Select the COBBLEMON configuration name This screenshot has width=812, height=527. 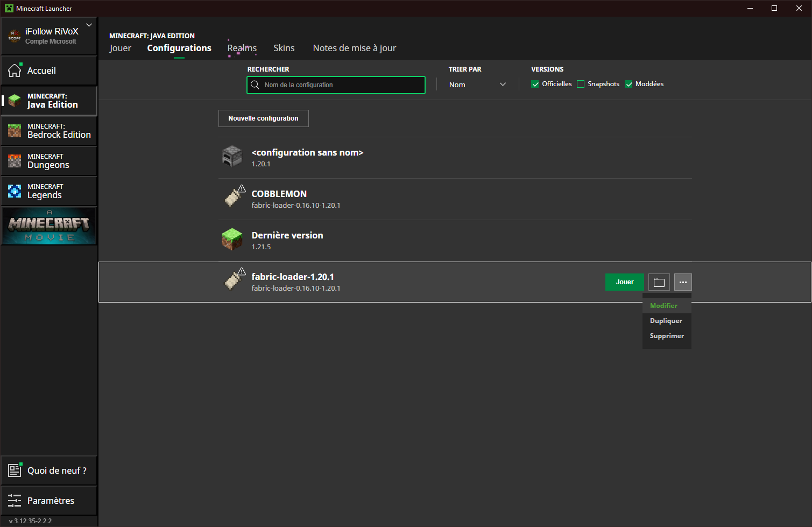pos(279,194)
